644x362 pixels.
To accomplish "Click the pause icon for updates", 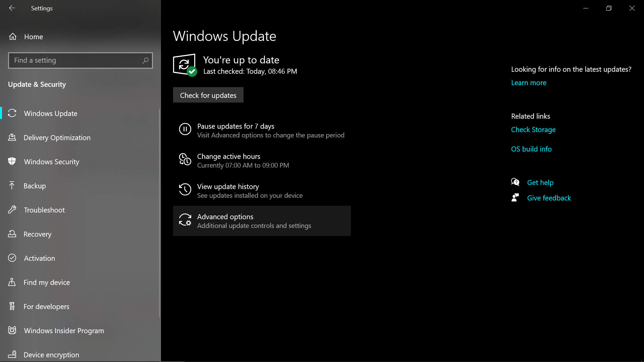I will click(185, 129).
